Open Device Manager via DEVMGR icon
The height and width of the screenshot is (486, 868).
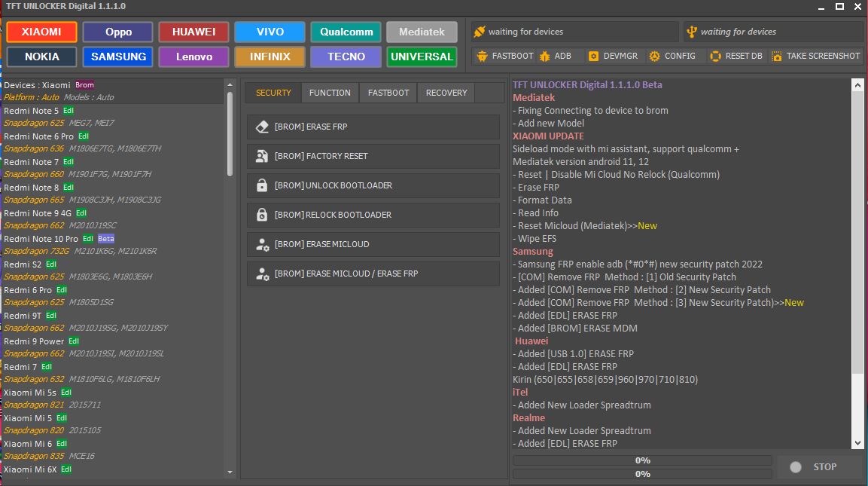coord(593,56)
